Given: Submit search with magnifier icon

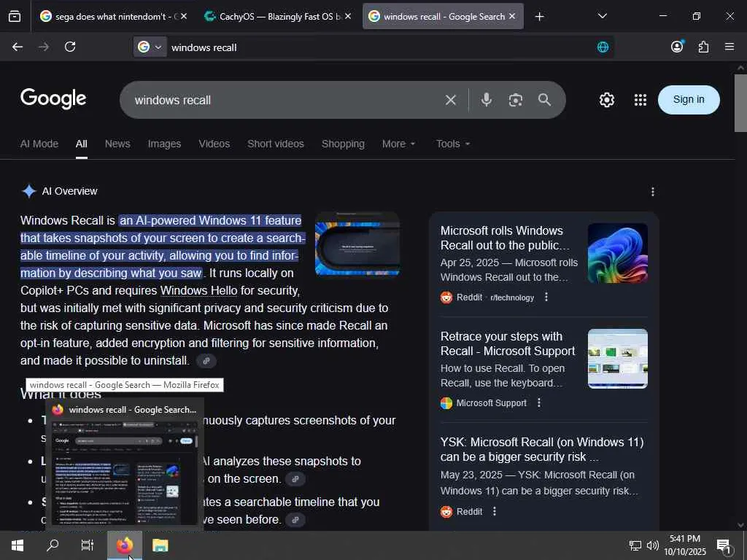Looking at the screenshot, I should tap(544, 99).
